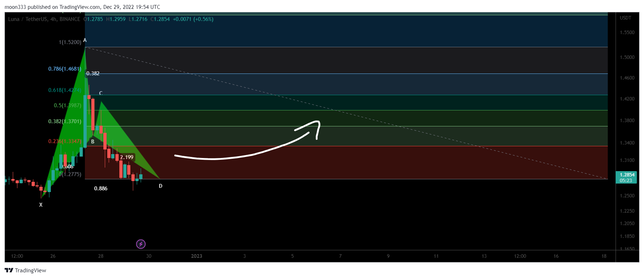644x278 pixels.
Task: Click the Fibonacci level label 0(1.2775)
Action: pyautogui.click(x=70, y=174)
